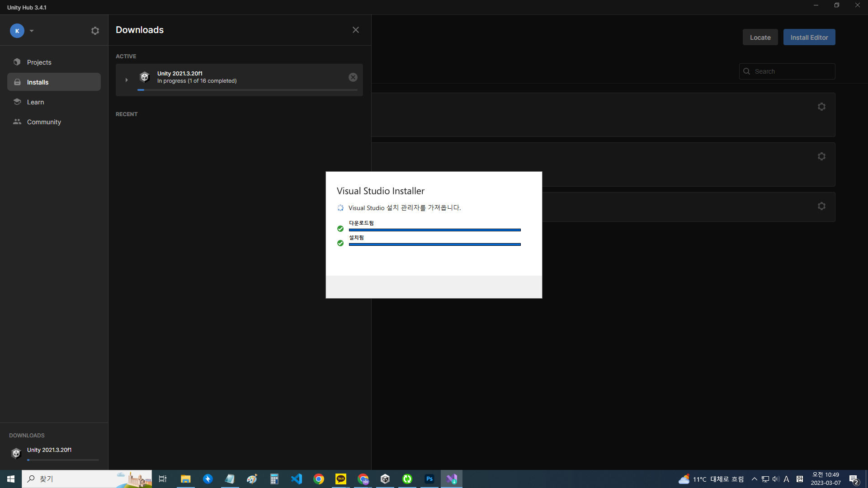Screen dimensions: 868x488
Task: Open Calculator from taskbar
Action: click(x=274, y=479)
